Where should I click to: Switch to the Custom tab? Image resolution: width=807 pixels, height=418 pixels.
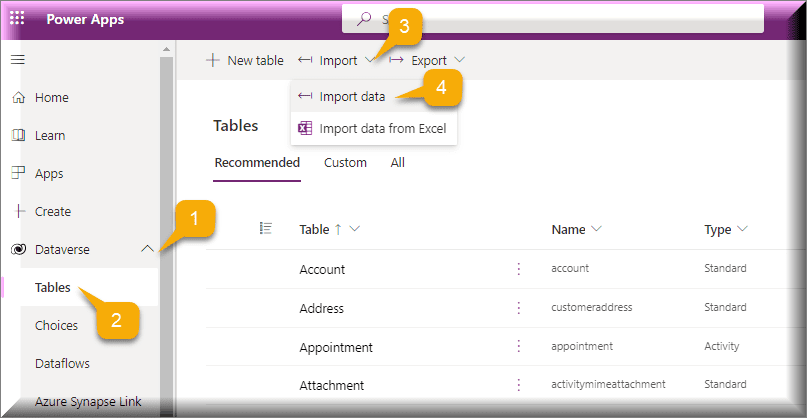click(x=345, y=163)
